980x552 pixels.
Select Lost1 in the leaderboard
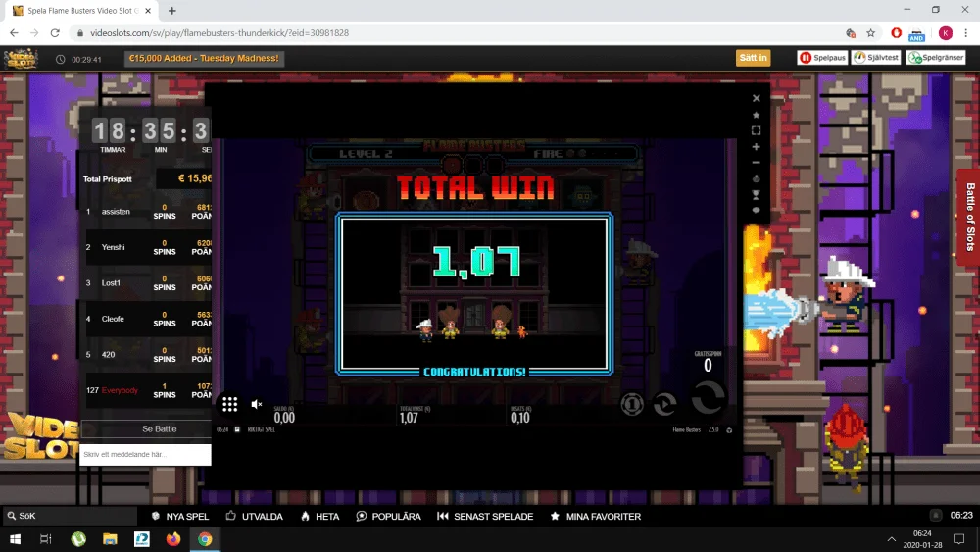(111, 283)
